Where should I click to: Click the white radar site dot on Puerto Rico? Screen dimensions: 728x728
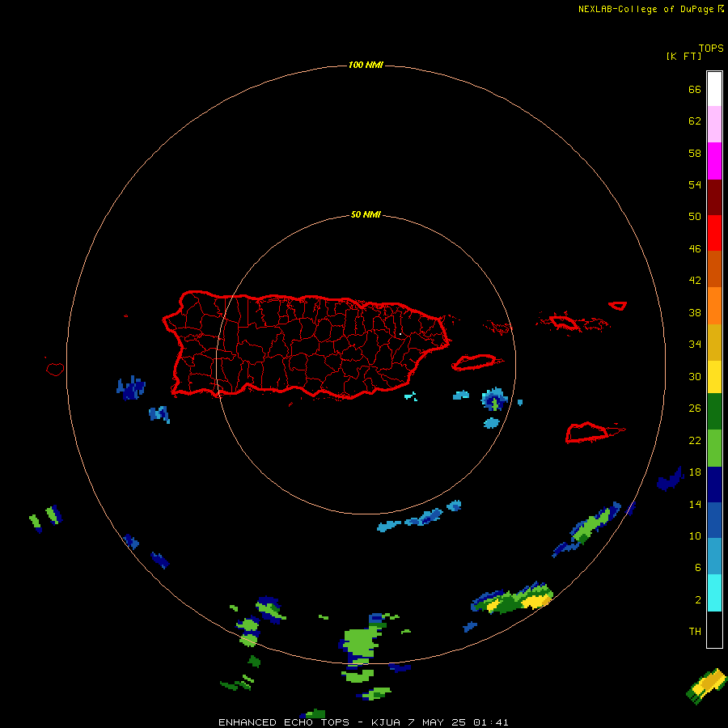[x=400, y=334]
